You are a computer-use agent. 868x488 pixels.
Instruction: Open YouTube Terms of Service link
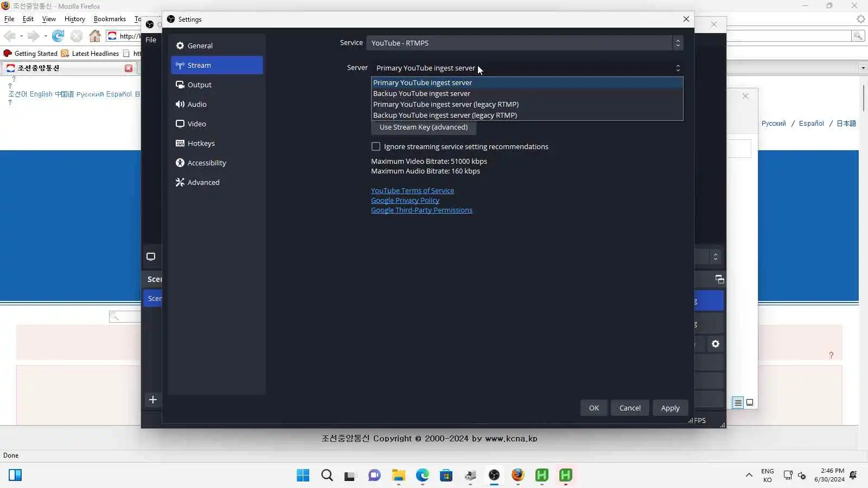tap(412, 190)
